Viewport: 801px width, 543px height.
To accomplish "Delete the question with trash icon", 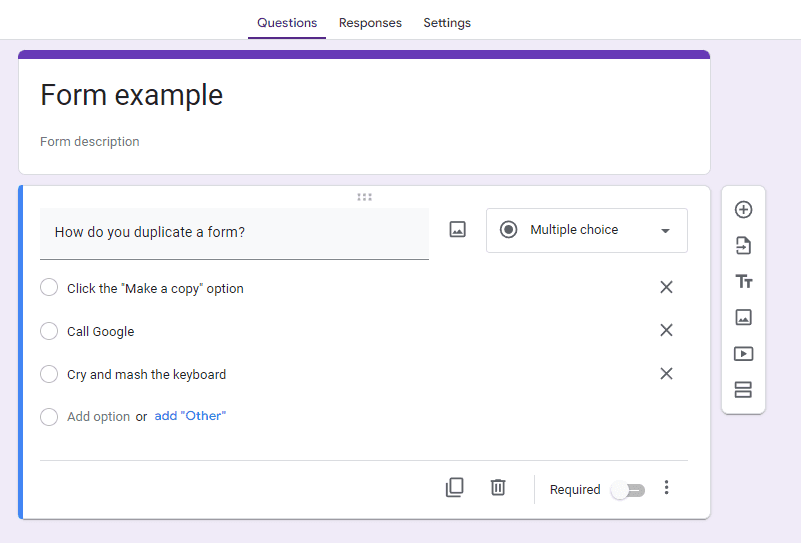I will coord(498,487).
